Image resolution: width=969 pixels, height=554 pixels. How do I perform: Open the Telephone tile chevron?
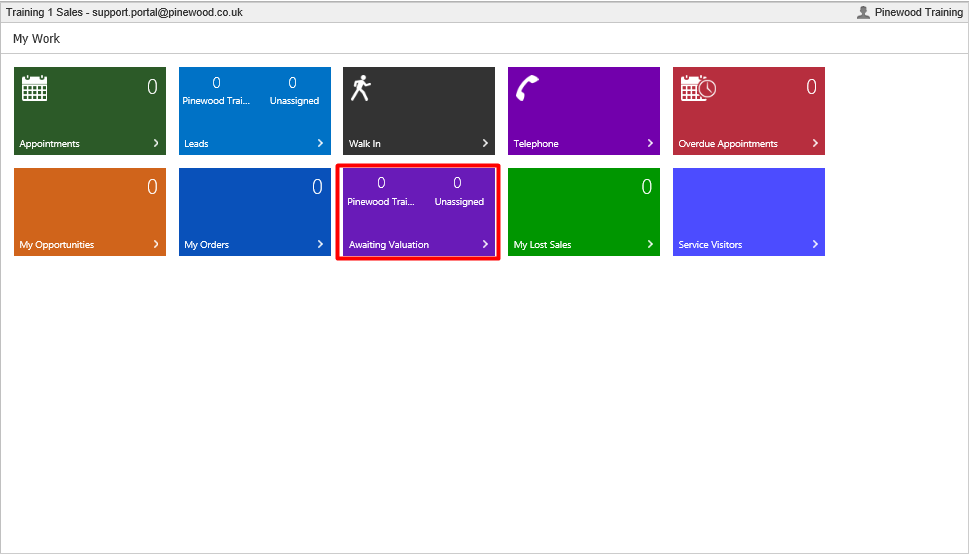[x=650, y=143]
